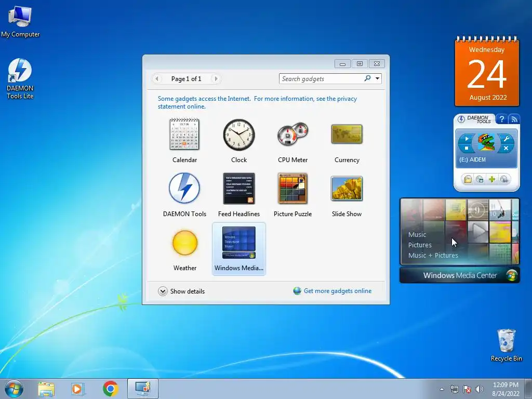The image size is (532, 399).
Task: Click the Desktop Gadget Gallery taskbar button
Action: [x=143, y=389]
